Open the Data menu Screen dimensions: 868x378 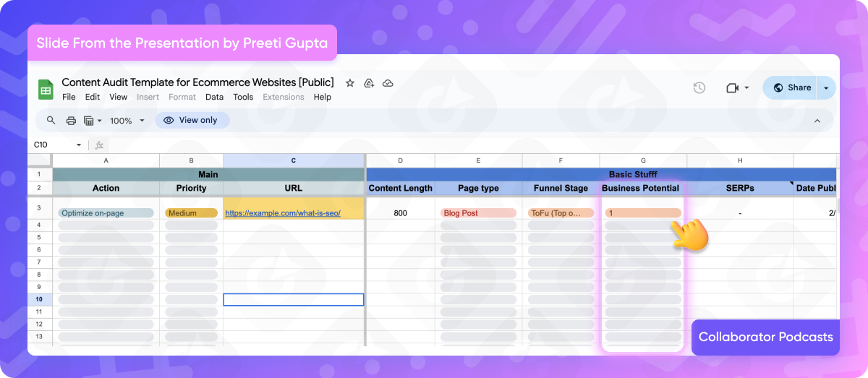pos(214,97)
